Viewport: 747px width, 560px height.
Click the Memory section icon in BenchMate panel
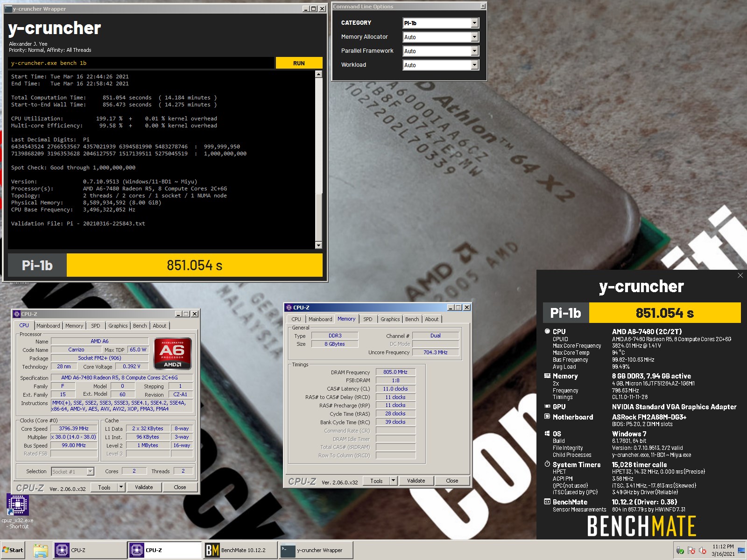click(547, 376)
